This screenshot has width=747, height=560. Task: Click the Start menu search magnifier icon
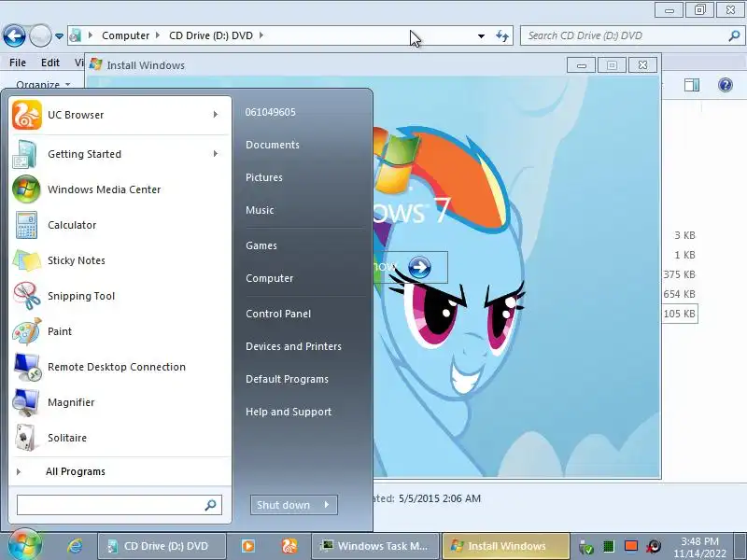(210, 505)
